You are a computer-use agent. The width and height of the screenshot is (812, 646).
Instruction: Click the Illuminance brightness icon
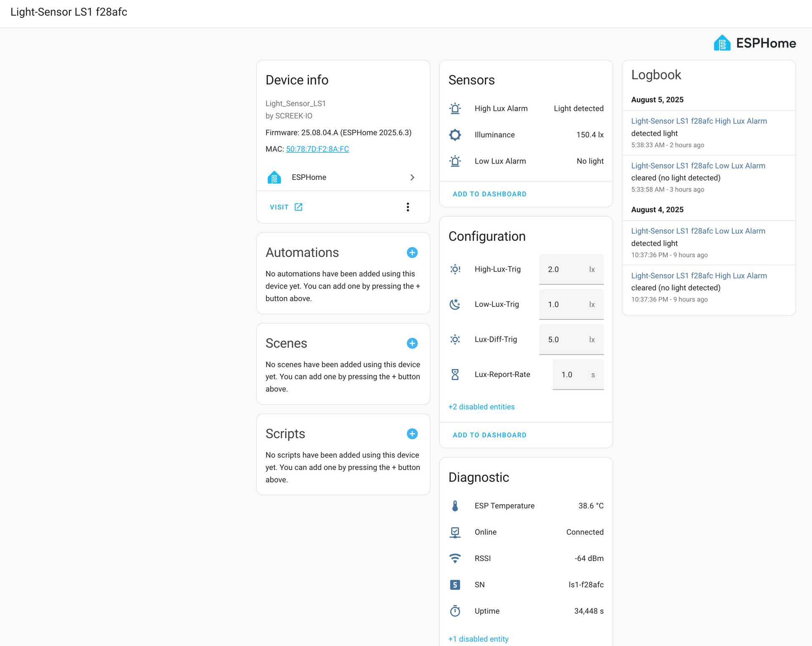click(455, 135)
